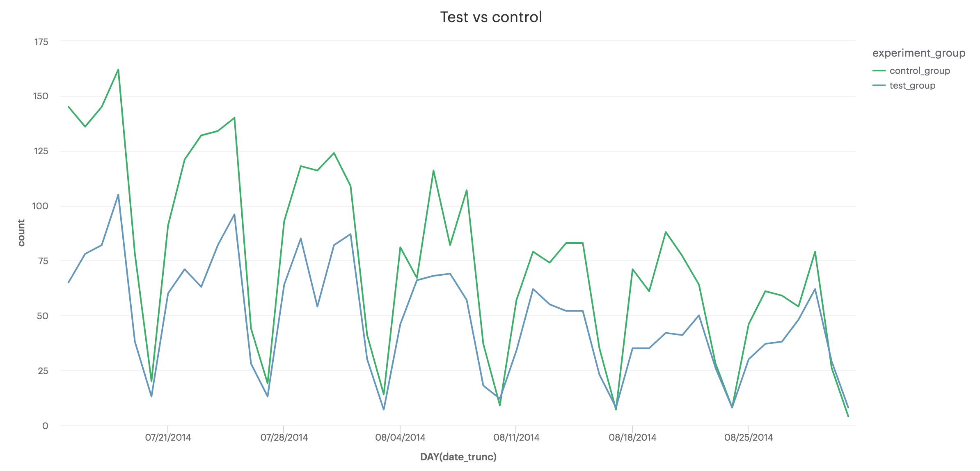This screenshot has height=471, width=980.
Task: Select the 08/18/2014 x-axis date label
Action: [632, 437]
